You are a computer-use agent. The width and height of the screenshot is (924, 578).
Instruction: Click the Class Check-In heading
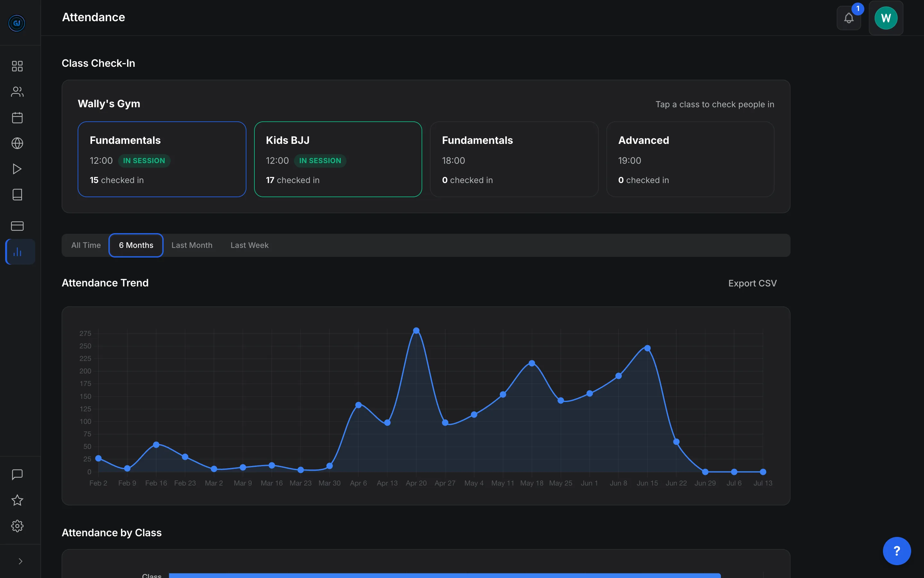point(98,63)
